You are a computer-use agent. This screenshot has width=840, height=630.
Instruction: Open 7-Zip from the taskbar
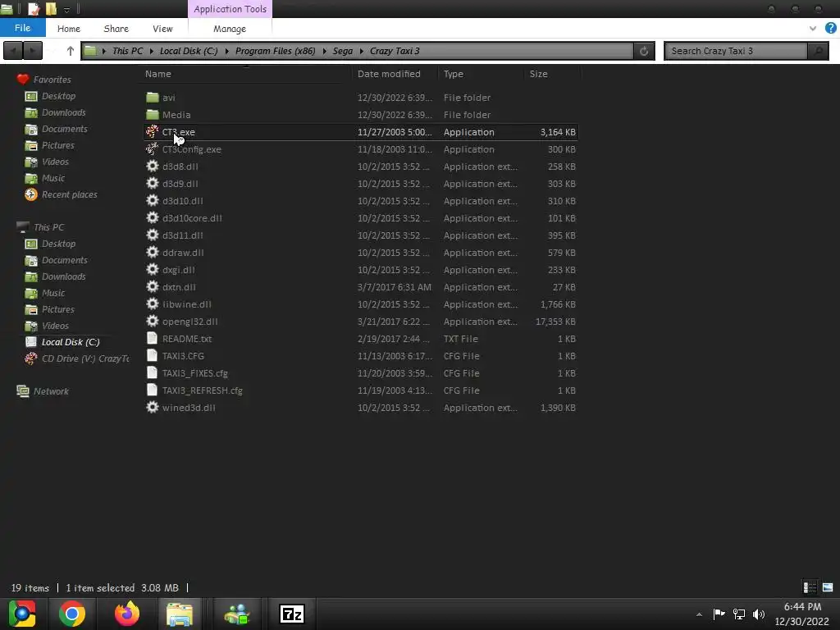[x=292, y=614]
